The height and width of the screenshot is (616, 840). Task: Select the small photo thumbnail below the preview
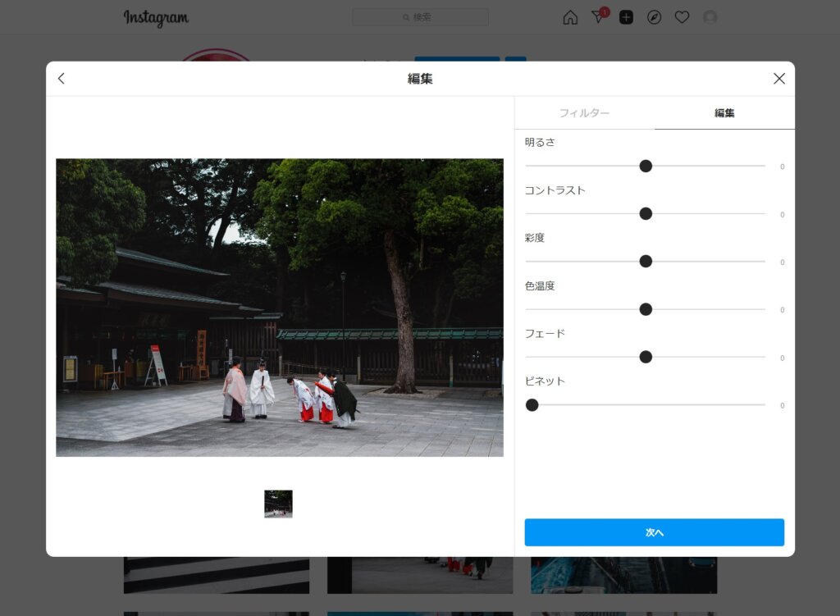(x=279, y=504)
